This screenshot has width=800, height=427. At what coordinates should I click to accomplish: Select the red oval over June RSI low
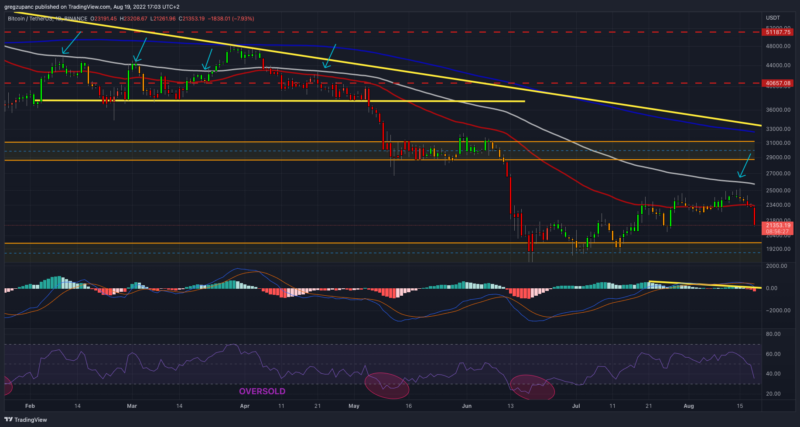(x=531, y=383)
